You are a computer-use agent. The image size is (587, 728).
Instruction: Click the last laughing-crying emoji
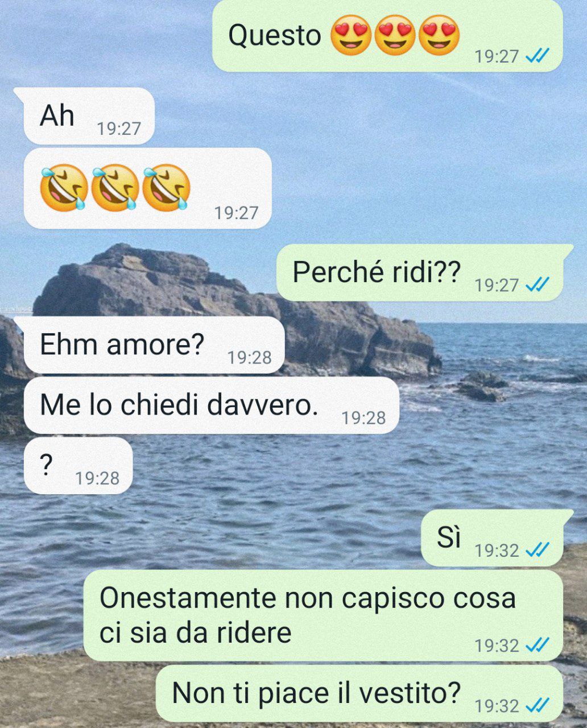(x=166, y=187)
